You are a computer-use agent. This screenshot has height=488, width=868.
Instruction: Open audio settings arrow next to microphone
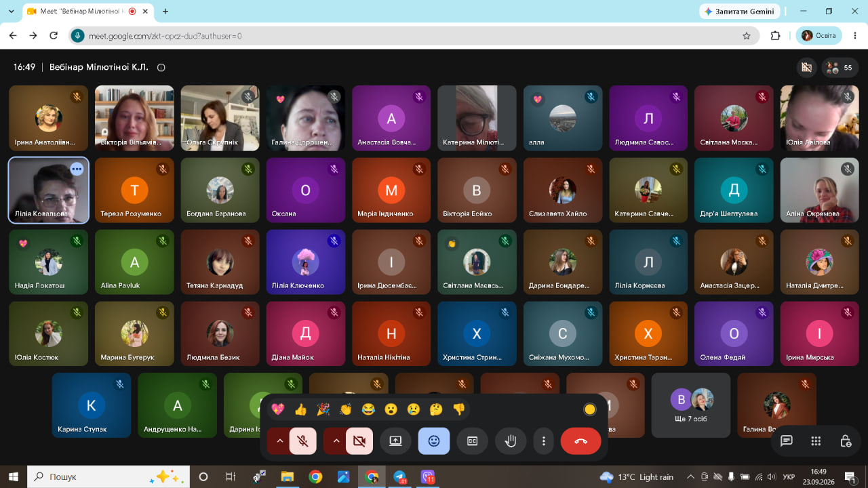pyautogui.click(x=279, y=441)
